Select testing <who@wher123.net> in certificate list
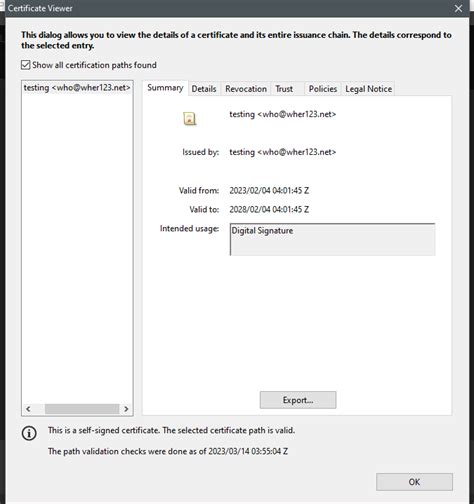Screen dimensions: 474x504 pyautogui.click(x=77, y=88)
